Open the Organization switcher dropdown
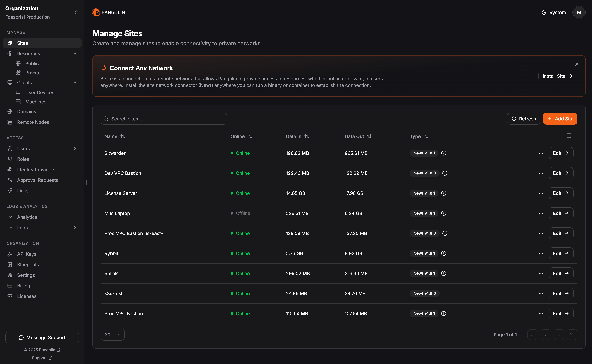Screen dimensions: 592x364 click(76, 12)
